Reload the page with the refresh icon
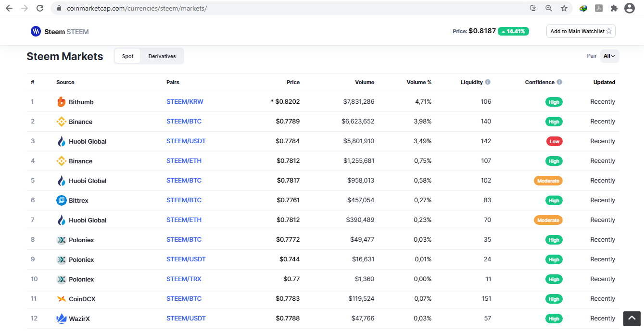The image size is (644, 332). point(40,8)
